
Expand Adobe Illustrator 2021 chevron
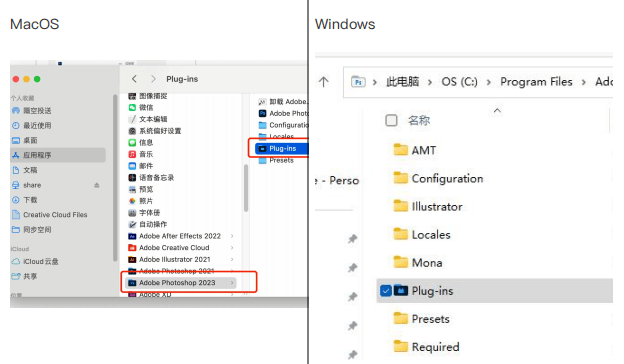232,259
